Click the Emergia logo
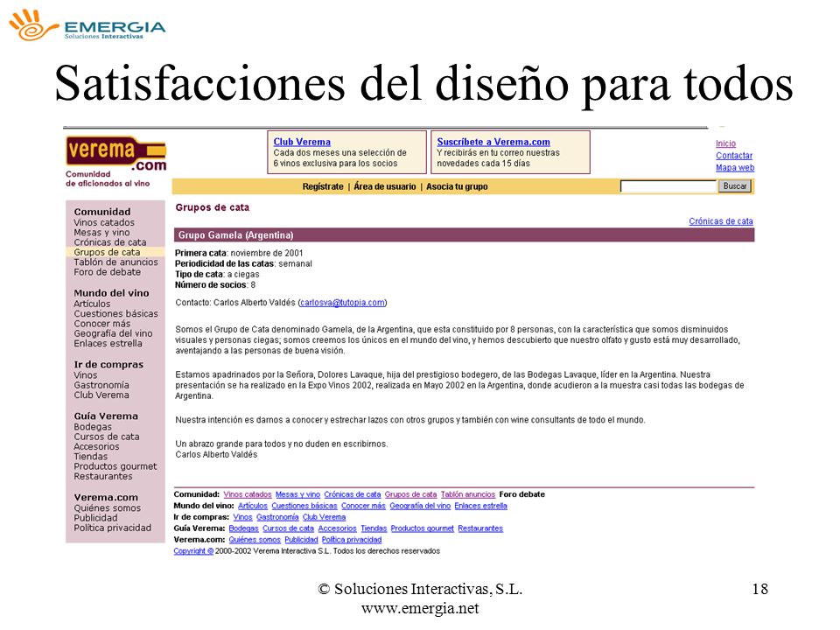Viewport: 840px width, 630px height. (87, 24)
